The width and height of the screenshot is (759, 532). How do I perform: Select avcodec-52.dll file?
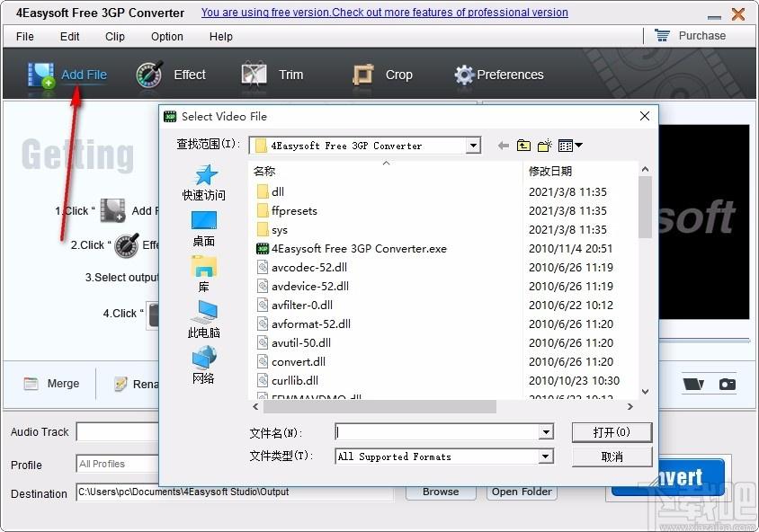[301, 268]
